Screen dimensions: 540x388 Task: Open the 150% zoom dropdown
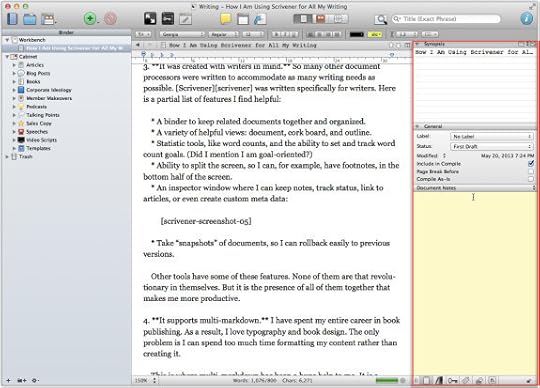[x=146, y=380]
